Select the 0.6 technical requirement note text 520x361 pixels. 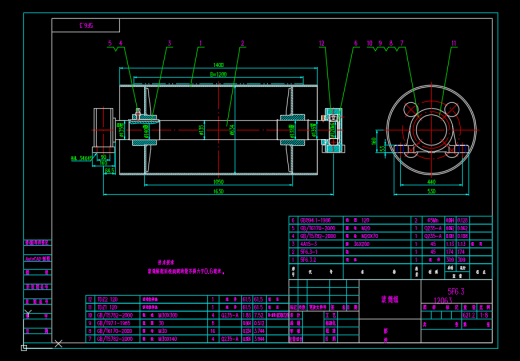[186, 271]
